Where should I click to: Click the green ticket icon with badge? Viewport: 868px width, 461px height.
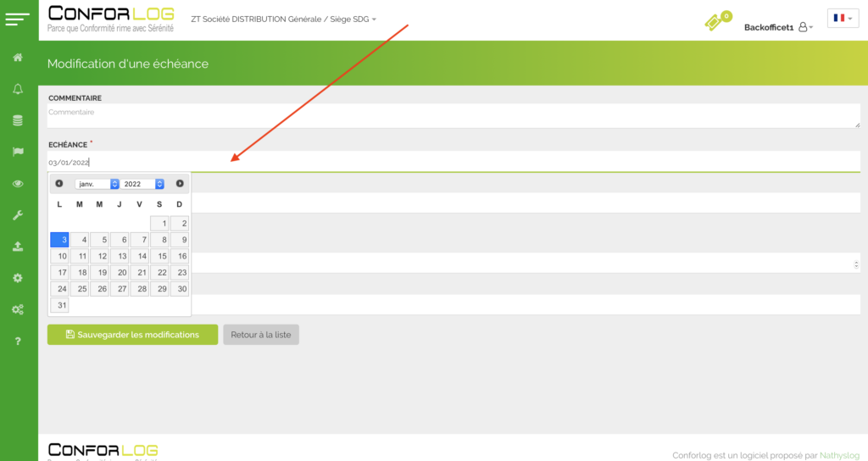tap(716, 22)
